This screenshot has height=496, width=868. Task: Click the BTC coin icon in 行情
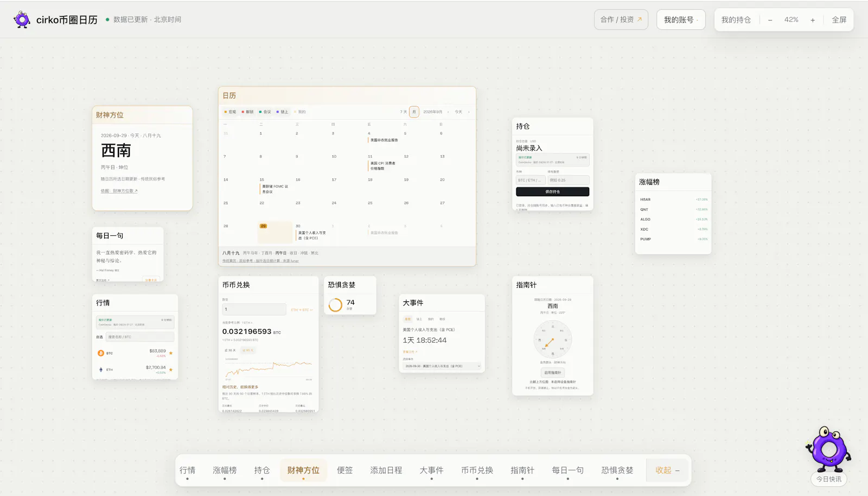tap(100, 353)
